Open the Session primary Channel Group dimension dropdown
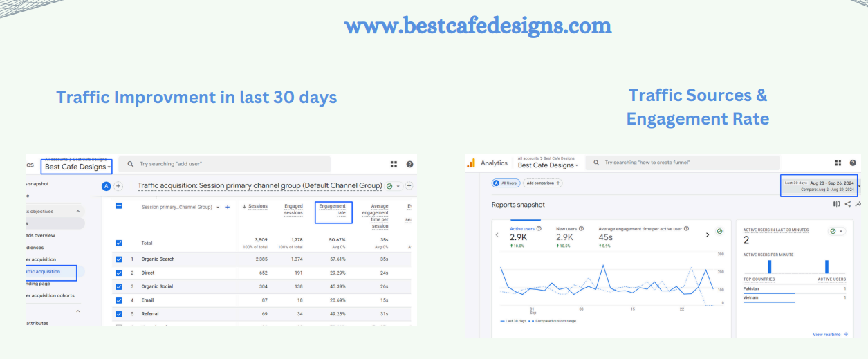This screenshot has height=359, width=868. point(218,207)
